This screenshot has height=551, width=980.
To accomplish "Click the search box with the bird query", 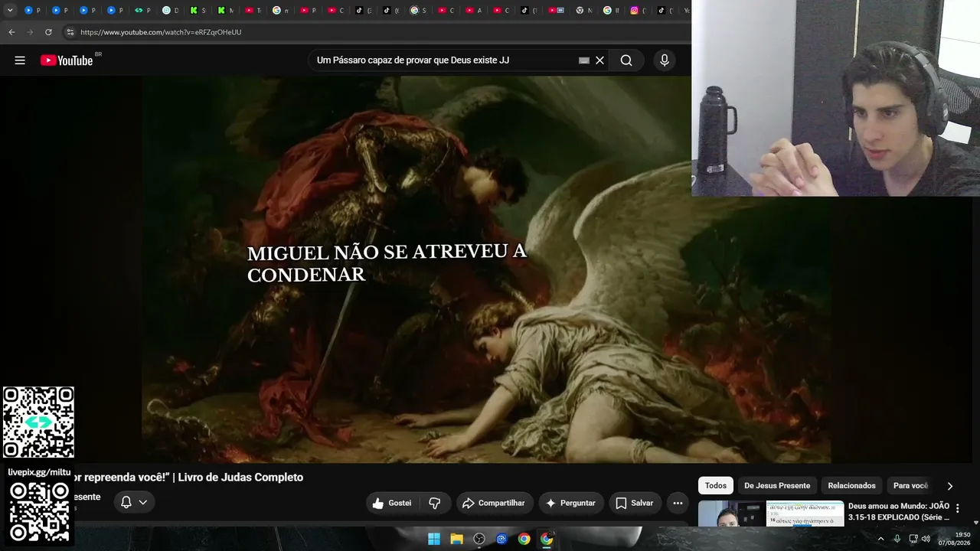I will coord(444,60).
